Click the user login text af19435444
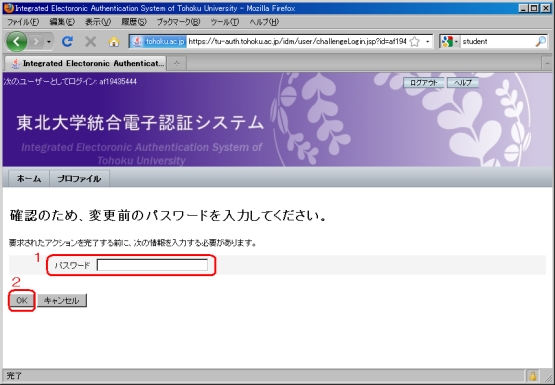Viewport: 555px width, 385px height. point(118,82)
